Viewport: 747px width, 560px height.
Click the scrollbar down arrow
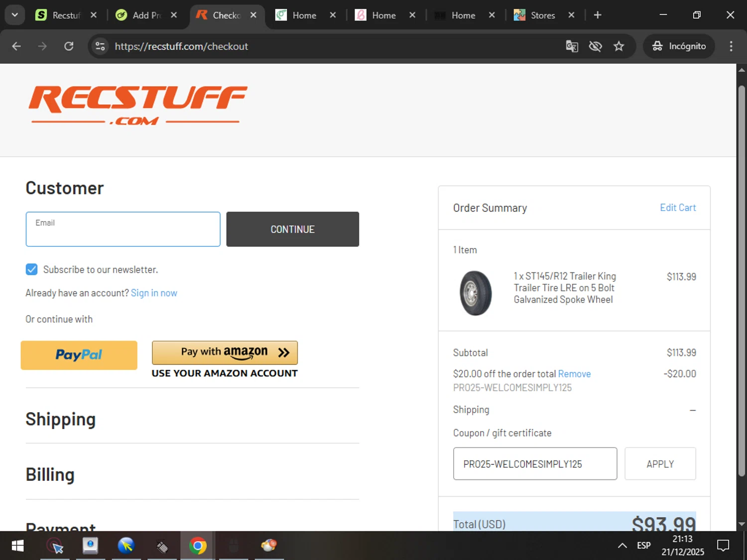click(x=742, y=524)
